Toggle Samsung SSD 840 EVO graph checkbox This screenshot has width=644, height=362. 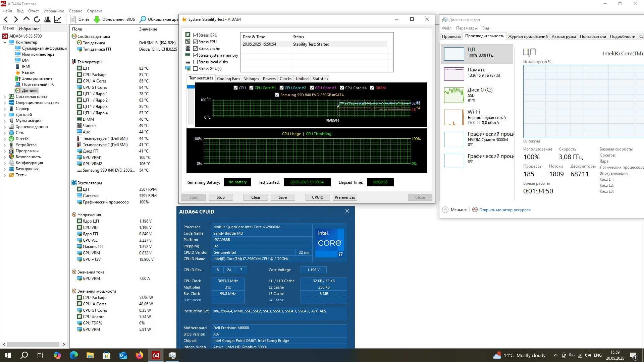277,95
